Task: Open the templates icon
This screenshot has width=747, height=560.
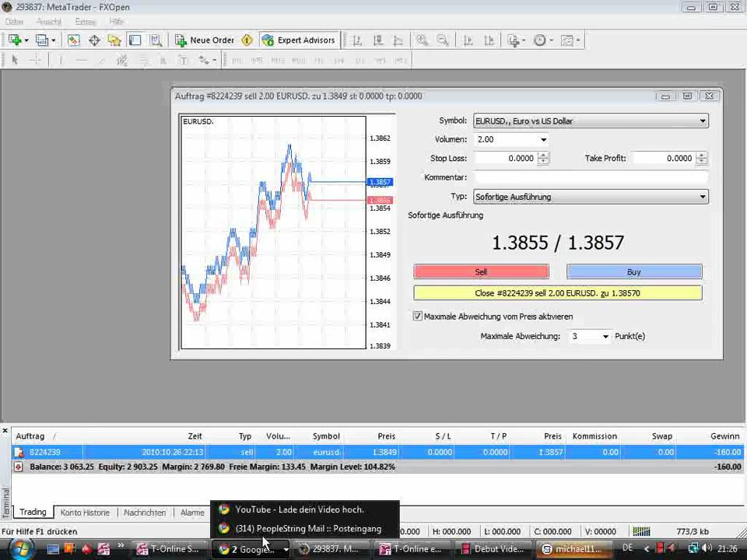Action: pos(566,40)
